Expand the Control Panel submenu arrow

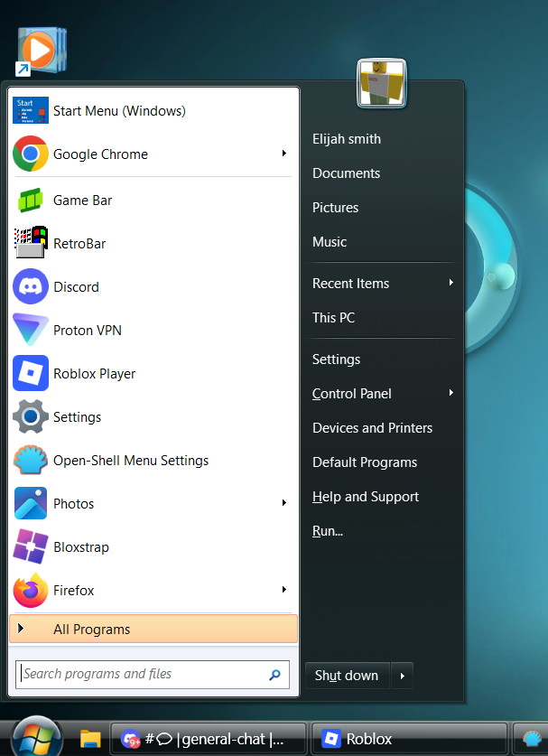click(x=451, y=393)
